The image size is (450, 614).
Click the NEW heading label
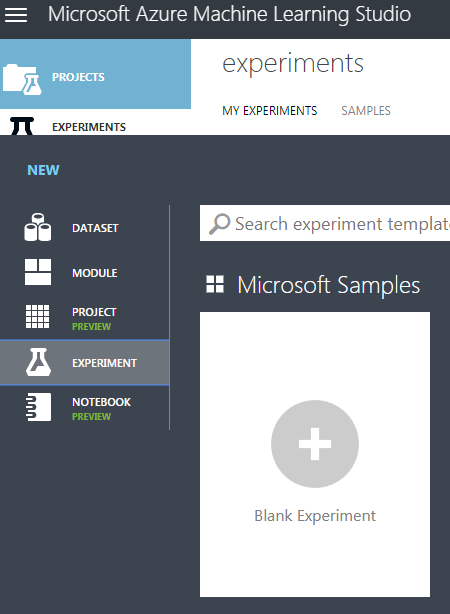(43, 170)
